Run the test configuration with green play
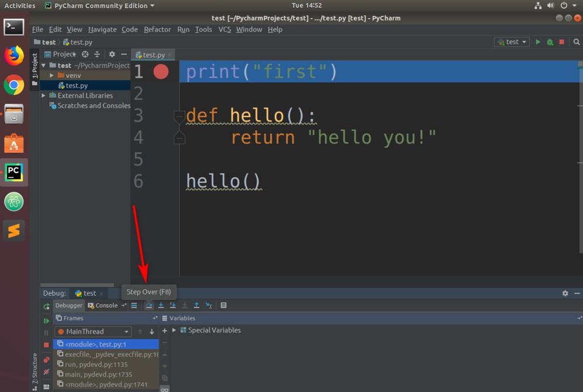This screenshot has width=583, height=392. pos(537,42)
